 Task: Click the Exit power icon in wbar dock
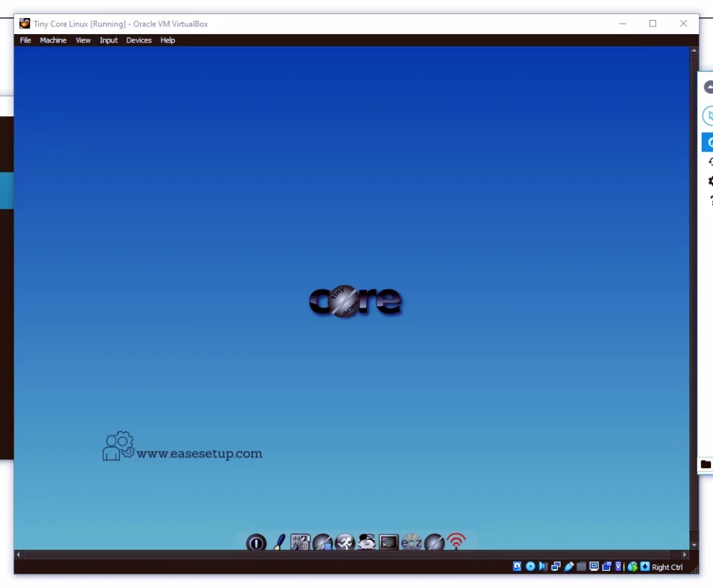[256, 543]
